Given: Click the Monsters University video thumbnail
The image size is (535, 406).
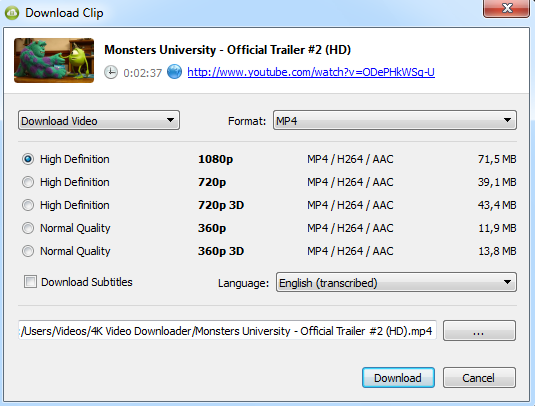Looking at the screenshot, I should pos(54,60).
